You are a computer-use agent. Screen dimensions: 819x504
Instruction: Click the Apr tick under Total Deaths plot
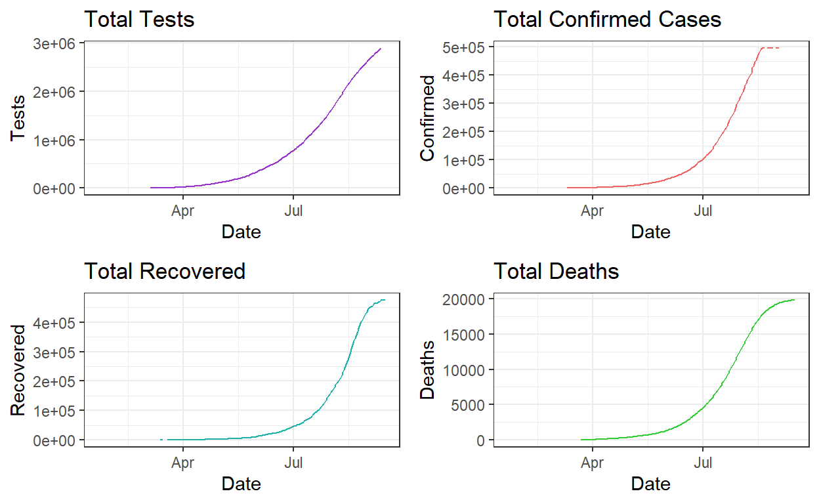pos(593,463)
